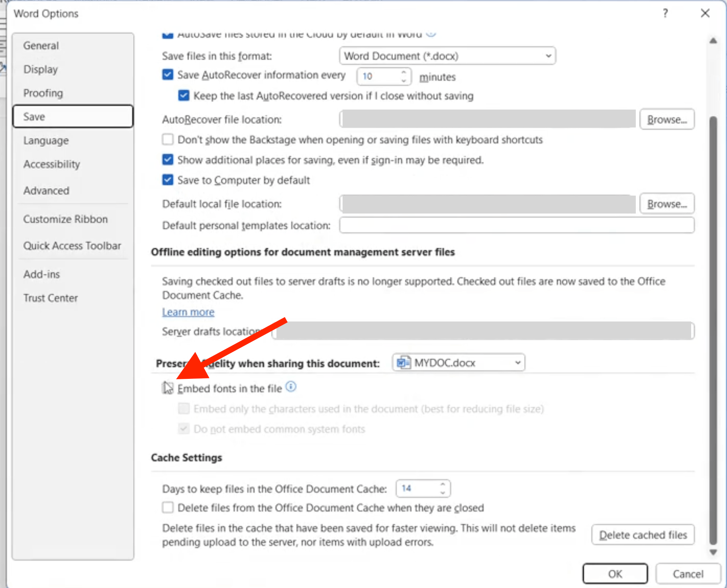
Task: Open the Customize Ribbon category
Action: click(x=73, y=219)
